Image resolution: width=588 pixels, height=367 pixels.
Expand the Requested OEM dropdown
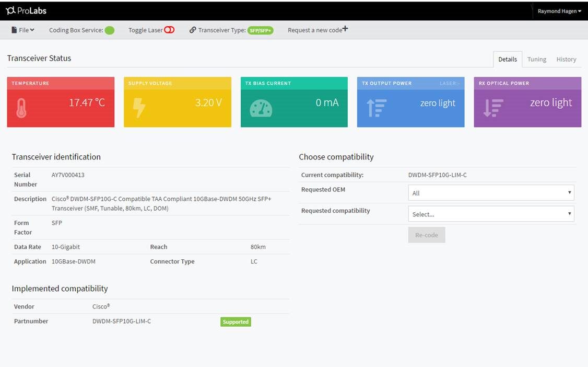(x=490, y=193)
